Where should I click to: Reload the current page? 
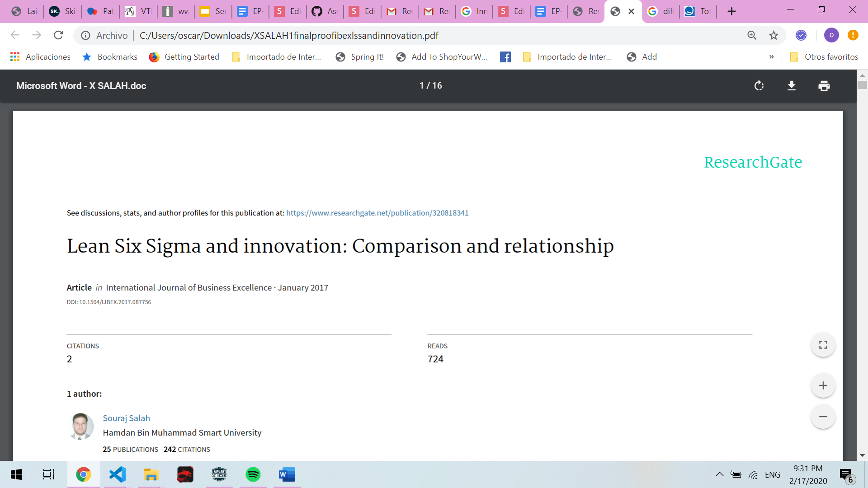[x=58, y=35]
